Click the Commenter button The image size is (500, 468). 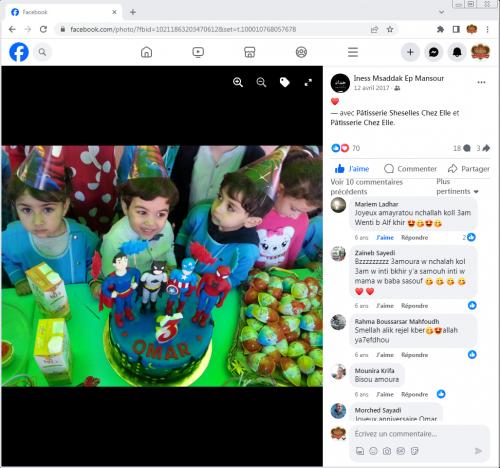coord(410,169)
